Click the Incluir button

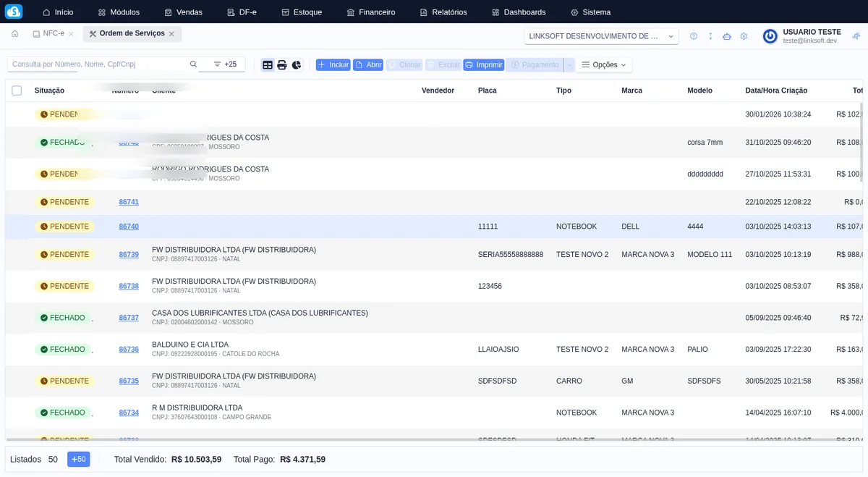(333, 65)
